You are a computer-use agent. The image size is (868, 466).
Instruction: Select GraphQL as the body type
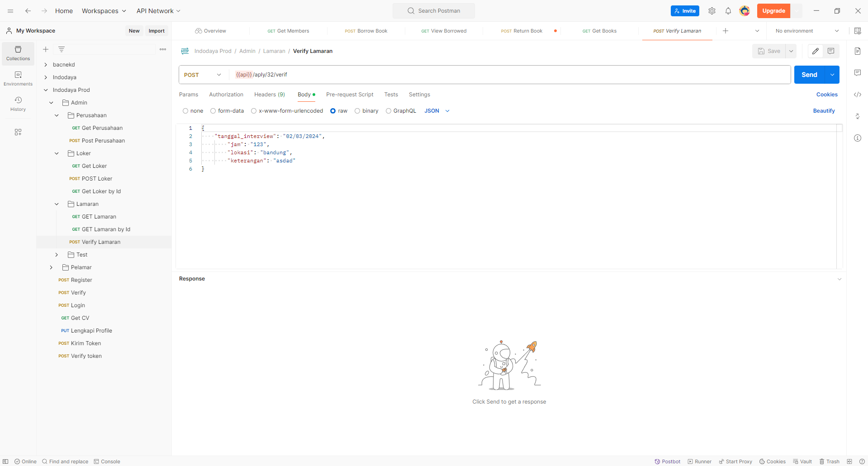tap(389, 111)
